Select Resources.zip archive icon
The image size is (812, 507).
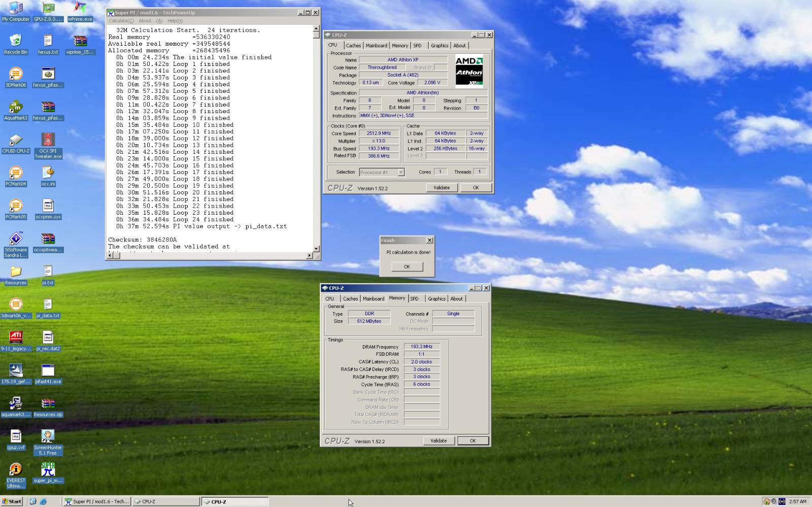48,407
